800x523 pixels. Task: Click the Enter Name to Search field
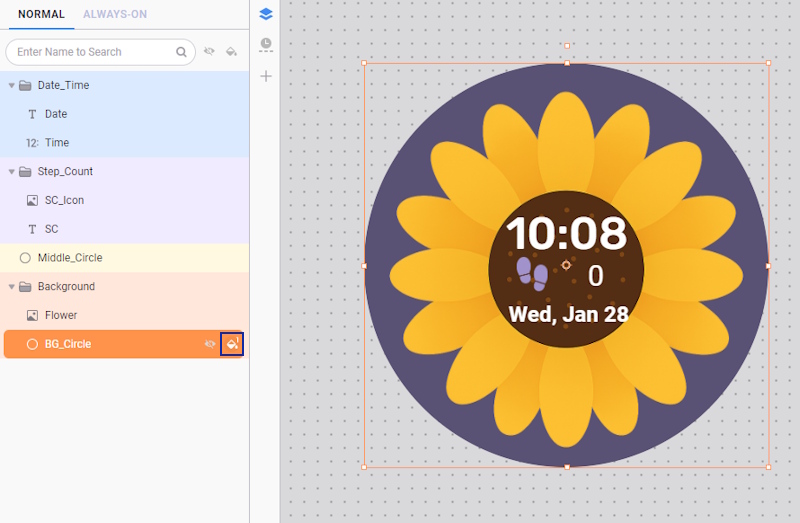pyautogui.click(x=90, y=52)
